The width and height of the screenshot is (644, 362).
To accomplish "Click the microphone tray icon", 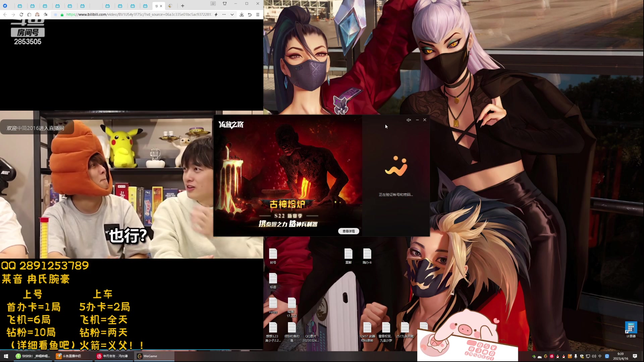I will pos(576,356).
